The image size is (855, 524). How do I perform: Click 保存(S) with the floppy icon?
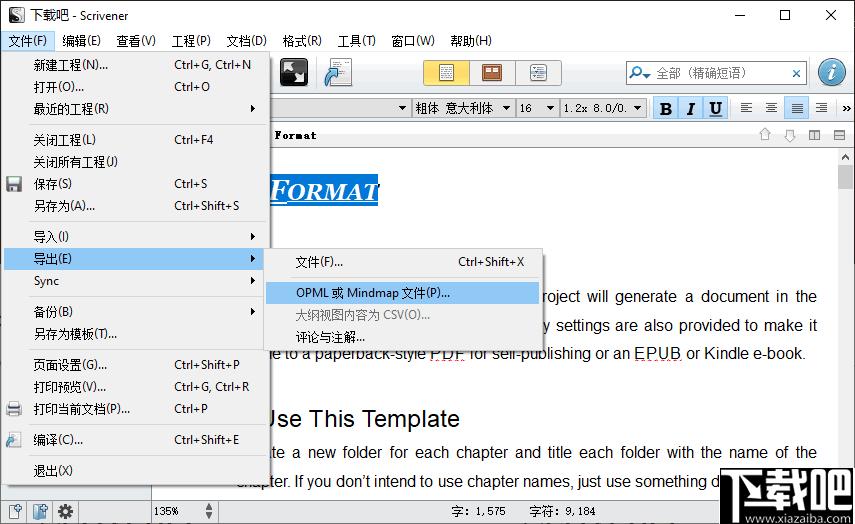[136, 184]
